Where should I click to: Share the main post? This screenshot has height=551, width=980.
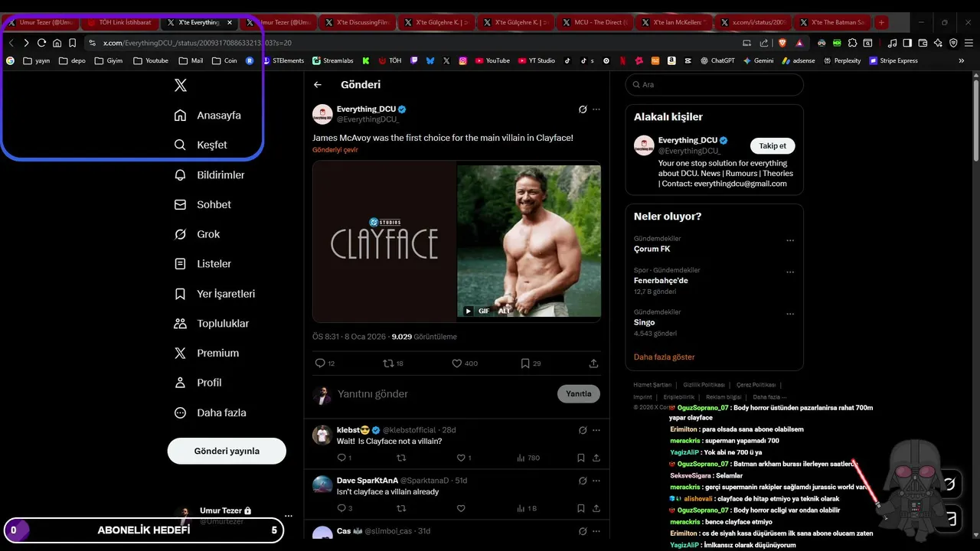tap(593, 364)
